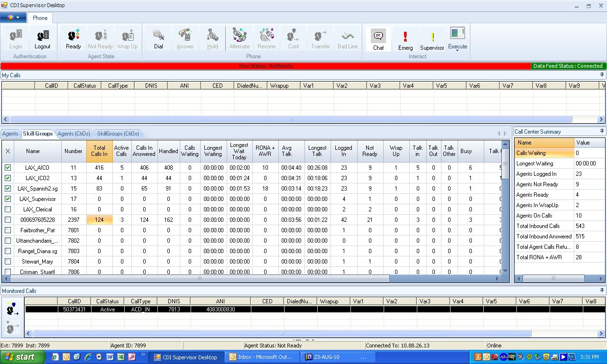Select the Skill Groups tab
607x364 pixels.
[x=37, y=134]
